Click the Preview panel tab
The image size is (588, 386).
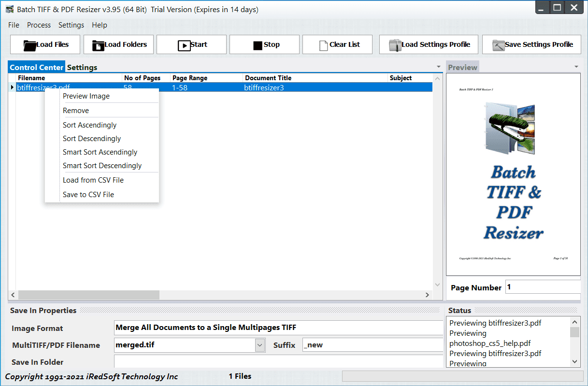coord(462,67)
